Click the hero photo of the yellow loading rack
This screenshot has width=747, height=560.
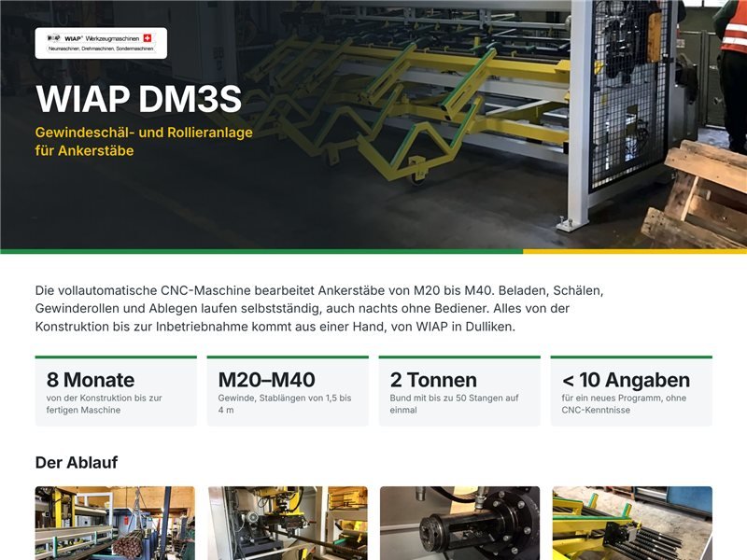pos(373,125)
